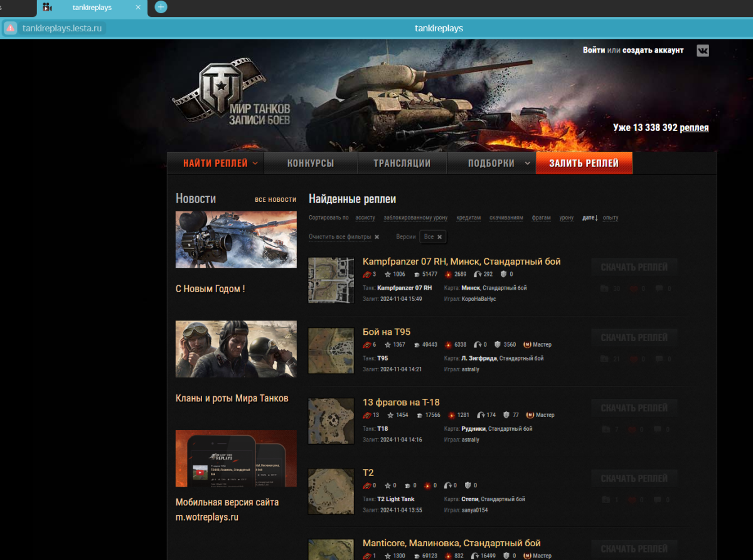Sort replays by ассисту
The height and width of the screenshot is (560, 753).
365,218
